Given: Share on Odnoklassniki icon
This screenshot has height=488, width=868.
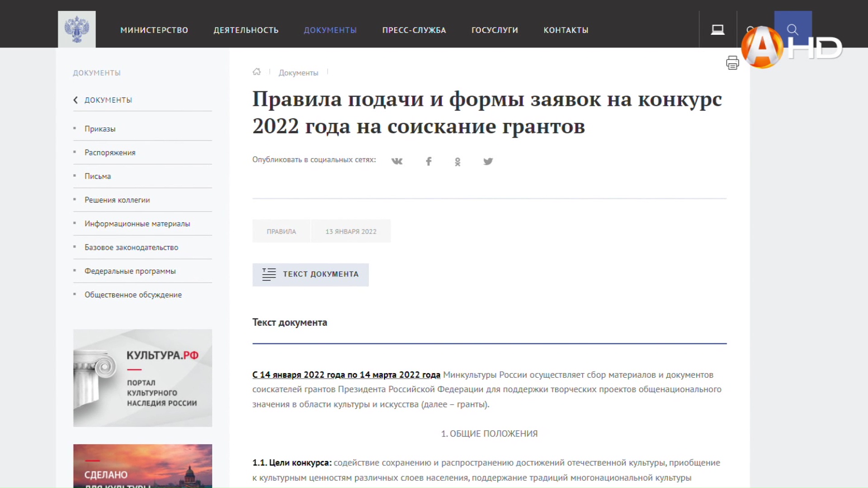Looking at the screenshot, I should (458, 161).
